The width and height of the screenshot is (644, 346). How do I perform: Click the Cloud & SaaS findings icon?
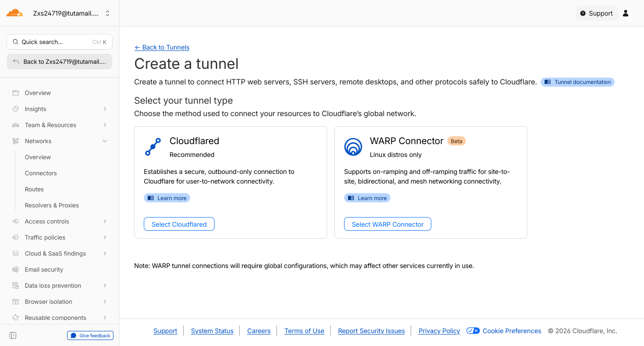(16, 253)
